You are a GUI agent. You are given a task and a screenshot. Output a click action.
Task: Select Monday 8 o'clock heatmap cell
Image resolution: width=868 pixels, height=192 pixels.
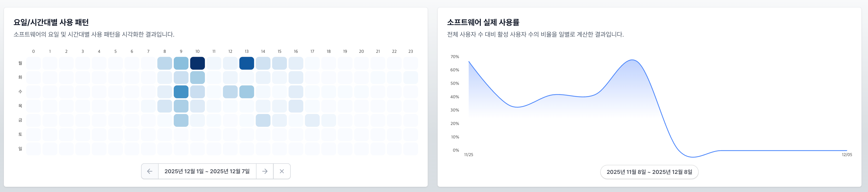165,63
